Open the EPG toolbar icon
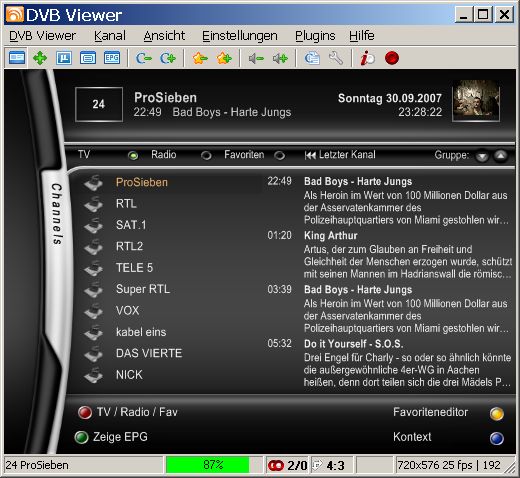Image resolution: width=520 pixels, height=478 pixels. point(112,58)
